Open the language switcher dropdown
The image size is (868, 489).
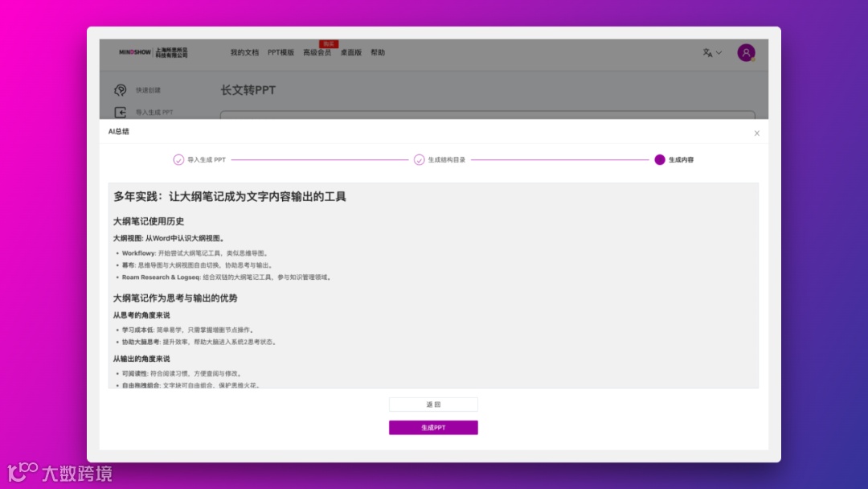tap(712, 52)
